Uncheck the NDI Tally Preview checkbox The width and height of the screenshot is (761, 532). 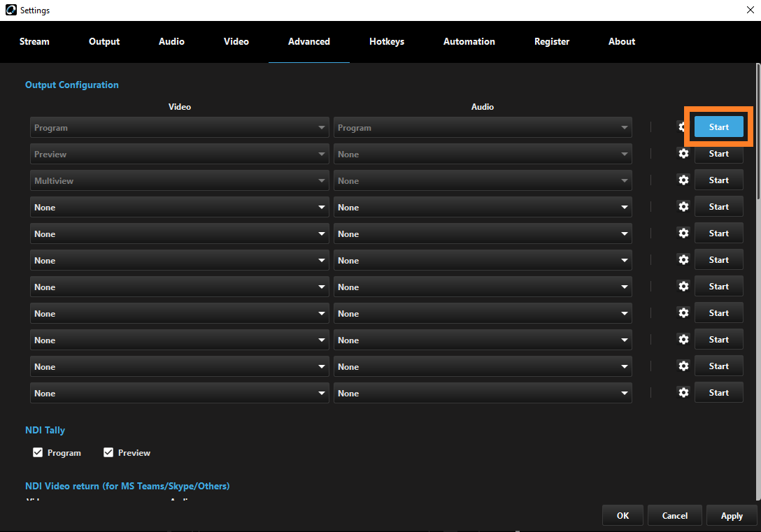pyautogui.click(x=108, y=453)
